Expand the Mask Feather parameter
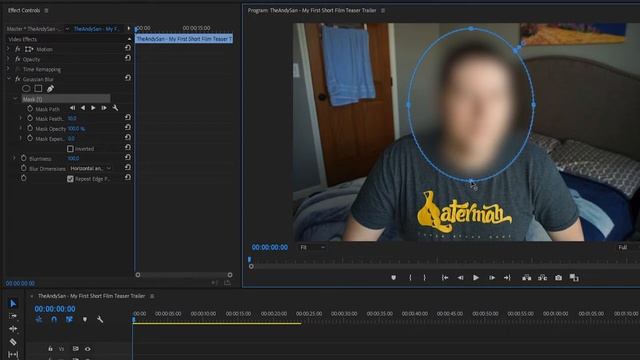The width and height of the screenshot is (640, 360). click(x=21, y=118)
